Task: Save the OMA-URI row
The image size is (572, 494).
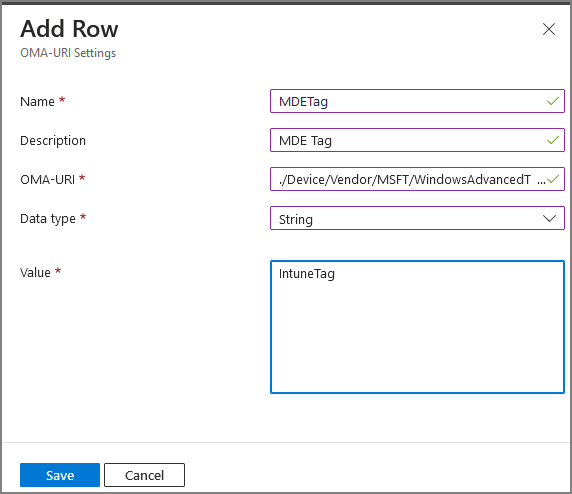Action: pos(60,475)
